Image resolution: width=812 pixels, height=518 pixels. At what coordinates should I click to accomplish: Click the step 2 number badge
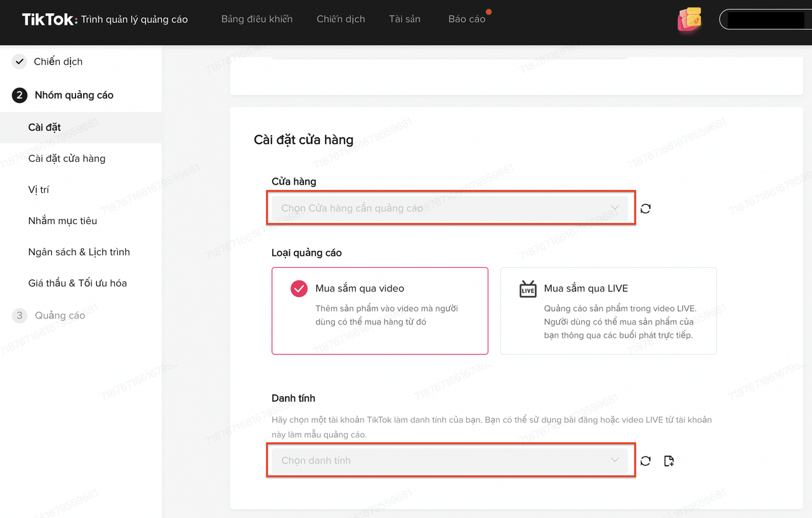coord(20,95)
